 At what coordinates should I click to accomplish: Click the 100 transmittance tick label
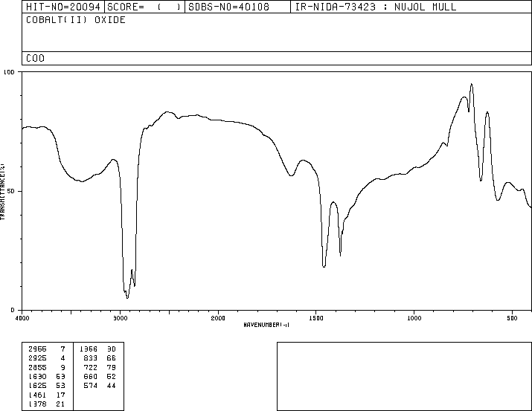click(x=10, y=72)
